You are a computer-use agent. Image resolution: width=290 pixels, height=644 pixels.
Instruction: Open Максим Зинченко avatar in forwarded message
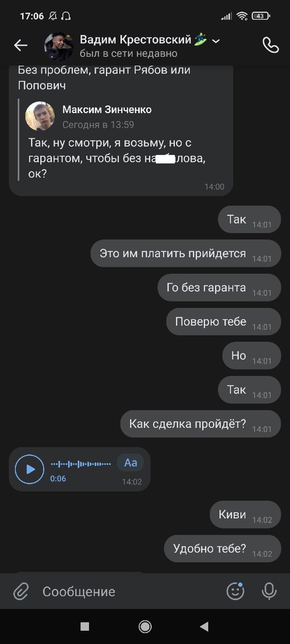tap(40, 116)
